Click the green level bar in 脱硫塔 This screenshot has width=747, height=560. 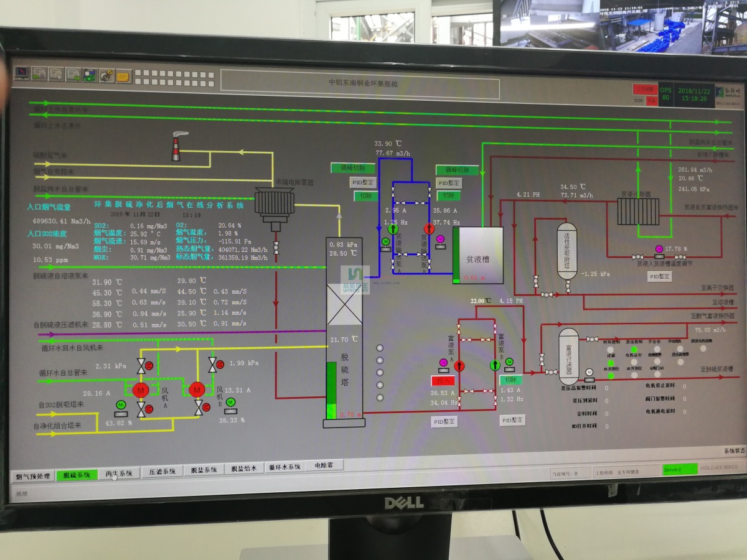point(331,390)
